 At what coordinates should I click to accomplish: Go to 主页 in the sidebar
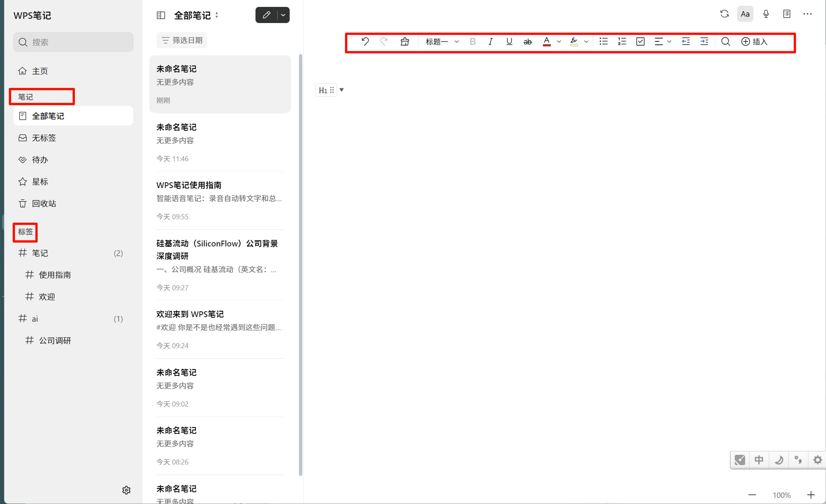pyautogui.click(x=73, y=71)
